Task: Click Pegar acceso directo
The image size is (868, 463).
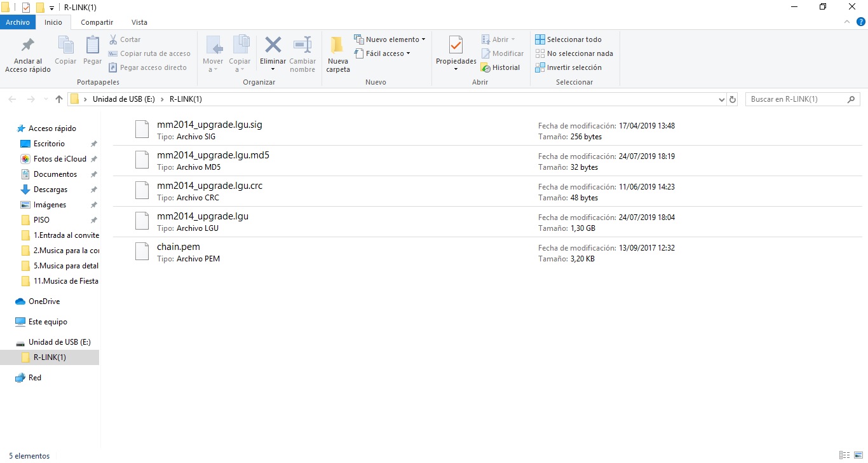Action: tap(147, 67)
